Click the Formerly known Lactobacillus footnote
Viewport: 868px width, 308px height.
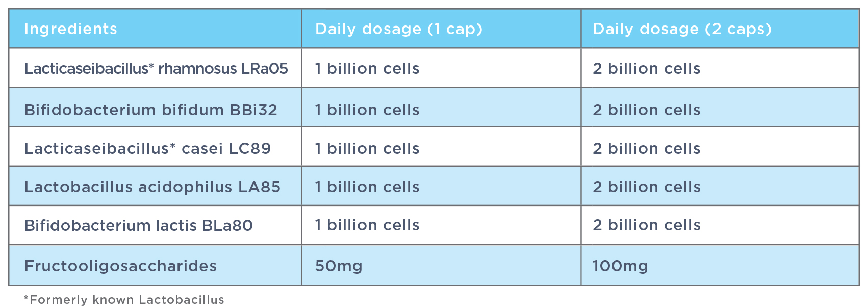click(x=124, y=300)
